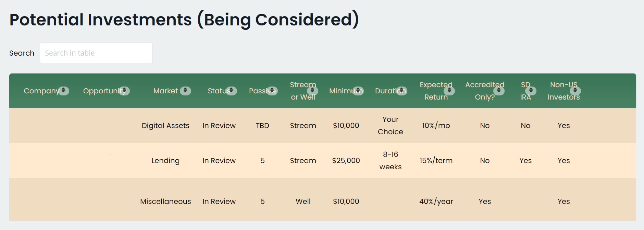Image resolution: width=644 pixels, height=230 pixels.
Task: Toggle sorting on the Status column icon
Action: (231, 91)
